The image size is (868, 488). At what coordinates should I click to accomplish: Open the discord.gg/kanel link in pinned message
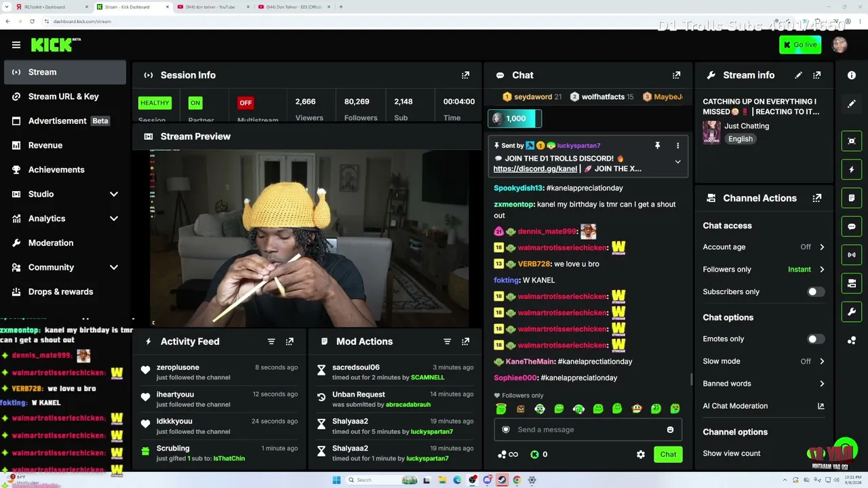click(535, 169)
